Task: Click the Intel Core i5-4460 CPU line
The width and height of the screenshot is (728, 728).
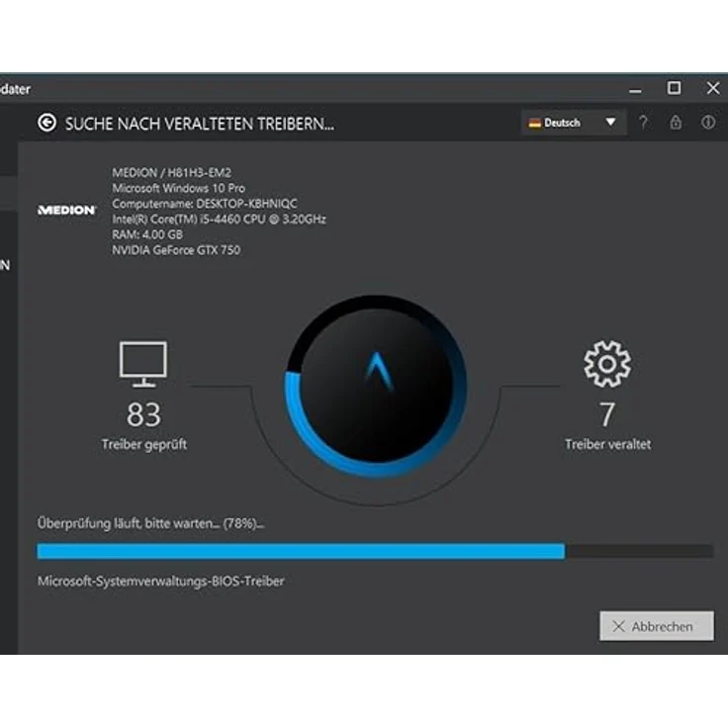Action: pos(219,220)
